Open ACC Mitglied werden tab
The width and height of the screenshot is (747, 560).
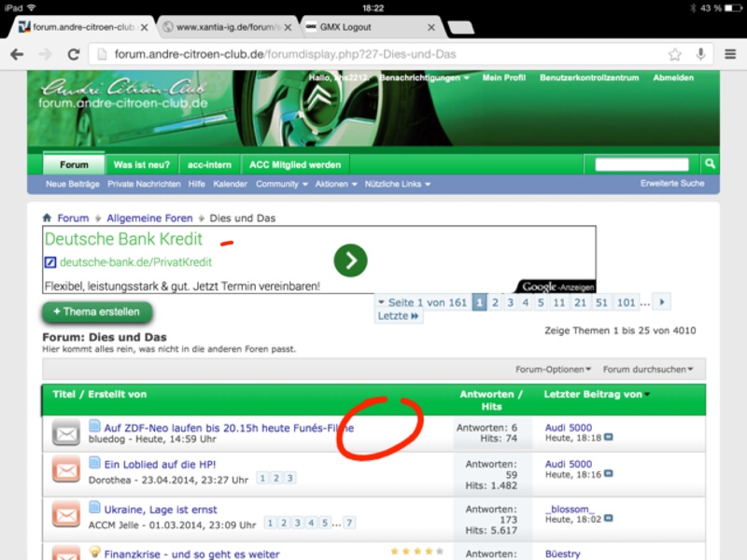click(x=295, y=165)
